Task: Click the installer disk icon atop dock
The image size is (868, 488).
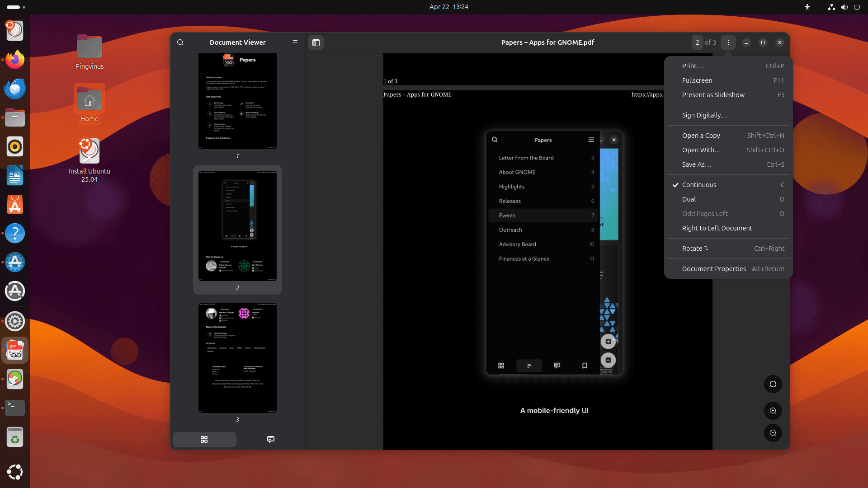Action: pos(15,31)
